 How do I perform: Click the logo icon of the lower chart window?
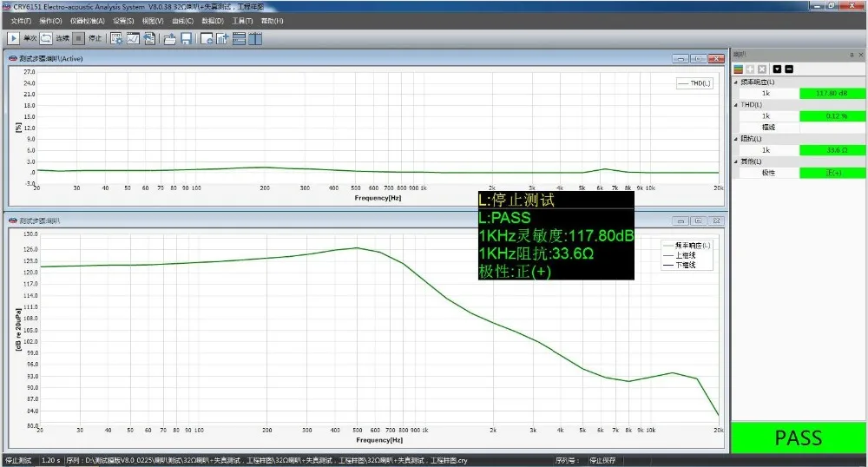coord(13,220)
